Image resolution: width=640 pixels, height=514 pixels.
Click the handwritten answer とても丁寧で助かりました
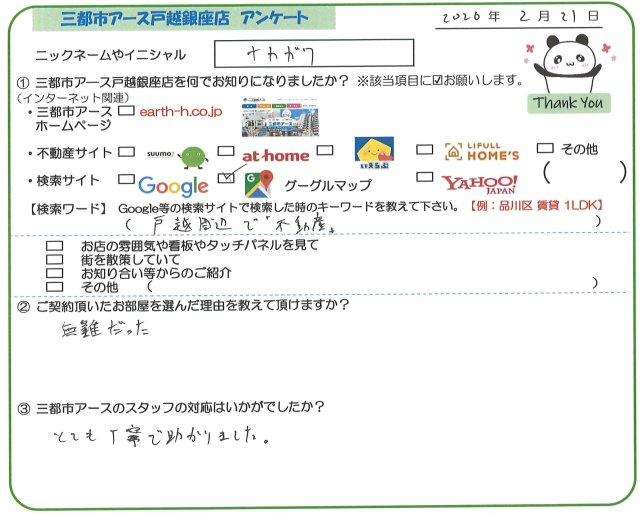coord(162,437)
